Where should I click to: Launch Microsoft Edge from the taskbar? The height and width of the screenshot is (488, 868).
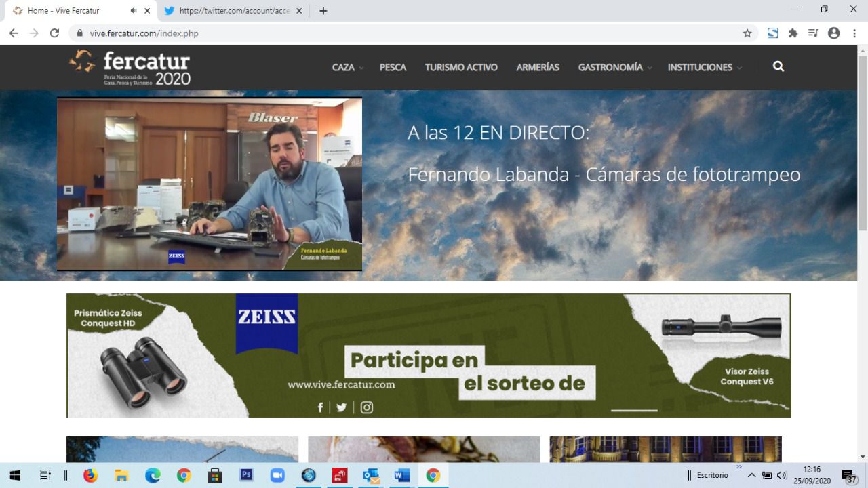pyautogui.click(x=153, y=475)
